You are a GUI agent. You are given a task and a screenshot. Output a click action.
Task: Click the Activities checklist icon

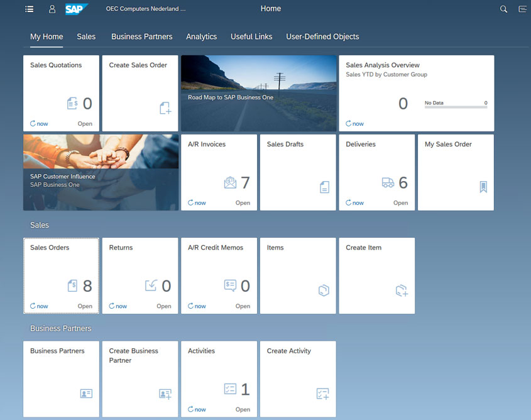(230, 389)
